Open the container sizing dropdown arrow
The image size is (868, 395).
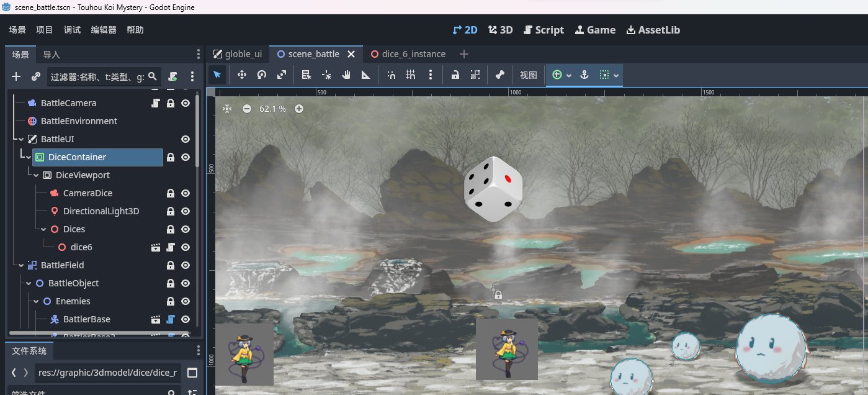pos(616,75)
